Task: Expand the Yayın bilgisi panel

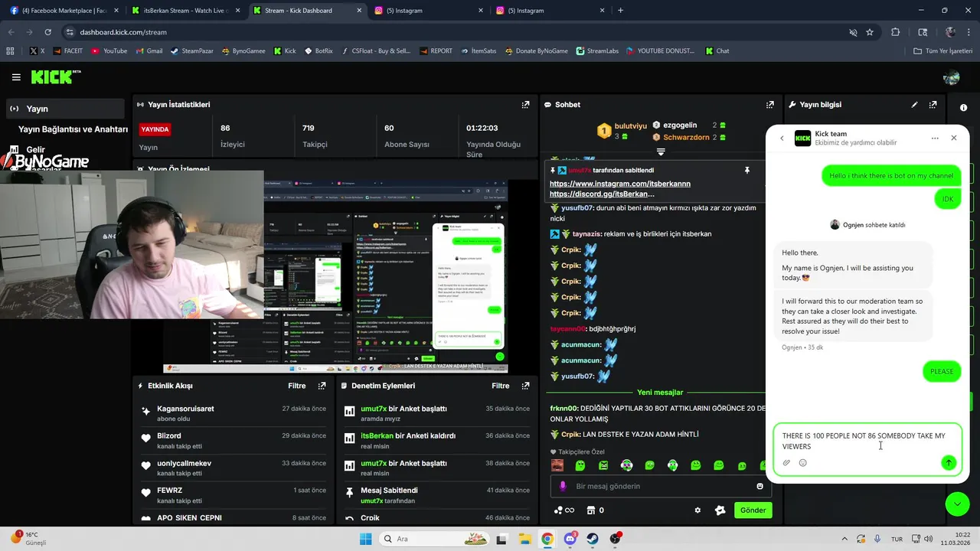Action: [933, 105]
